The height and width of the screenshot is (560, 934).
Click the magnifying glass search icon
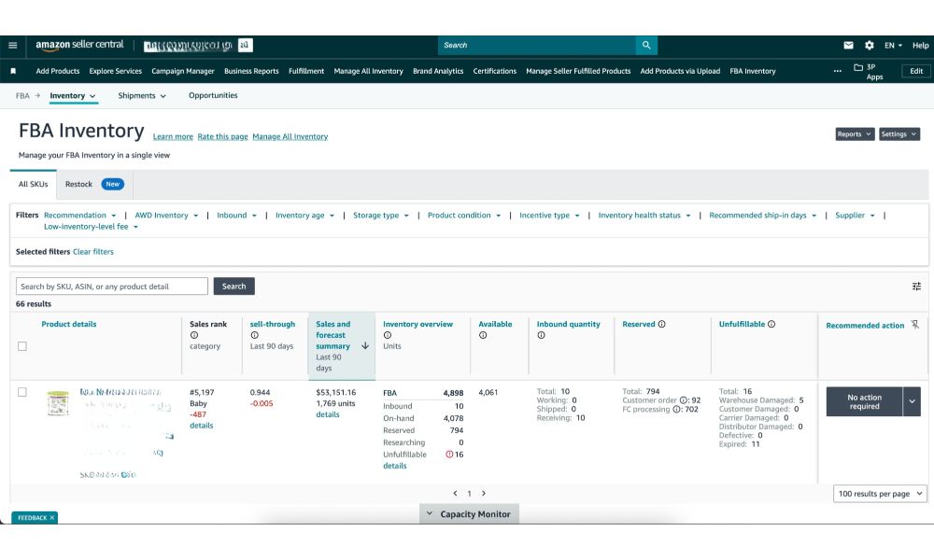click(x=645, y=45)
